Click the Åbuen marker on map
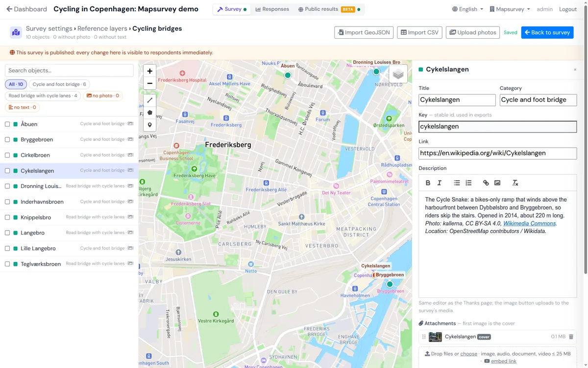Viewport: 588px width, 368px height. click(288, 75)
